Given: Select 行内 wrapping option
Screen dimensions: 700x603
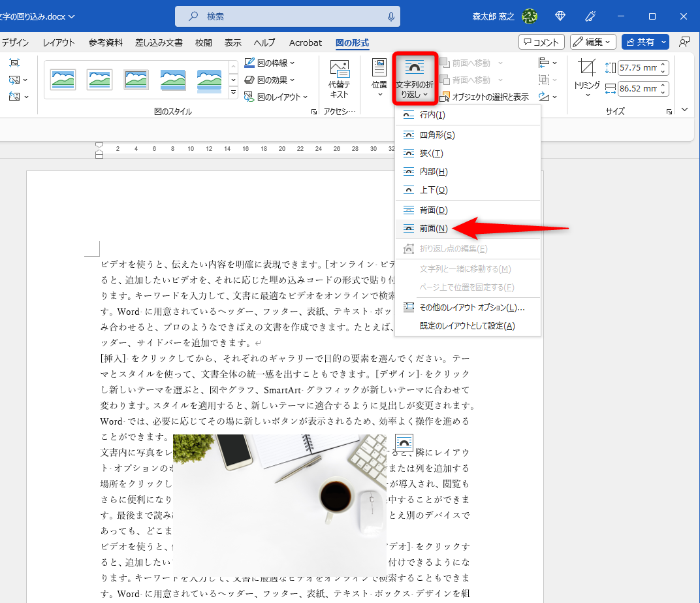Looking at the screenshot, I should [x=433, y=116].
